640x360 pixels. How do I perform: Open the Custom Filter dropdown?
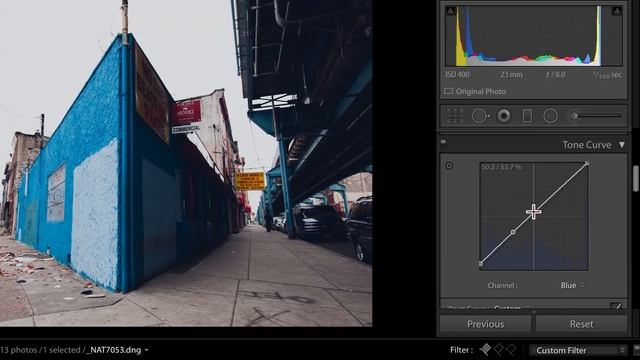(x=578, y=350)
